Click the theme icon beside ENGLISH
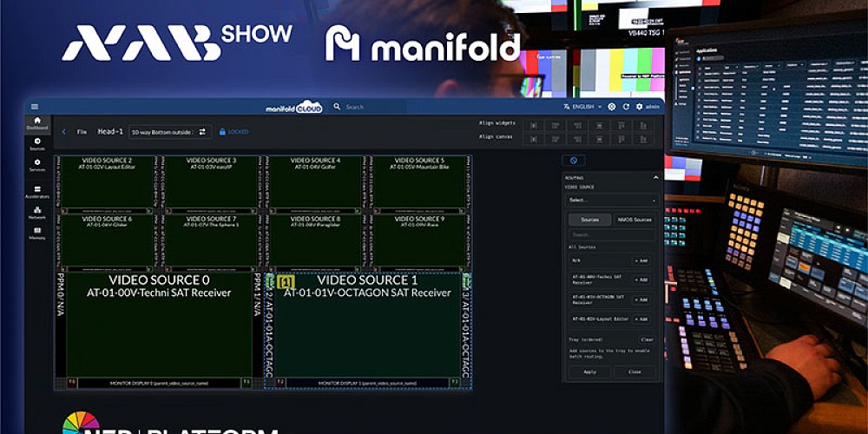868x434 pixels. pyautogui.click(x=612, y=107)
